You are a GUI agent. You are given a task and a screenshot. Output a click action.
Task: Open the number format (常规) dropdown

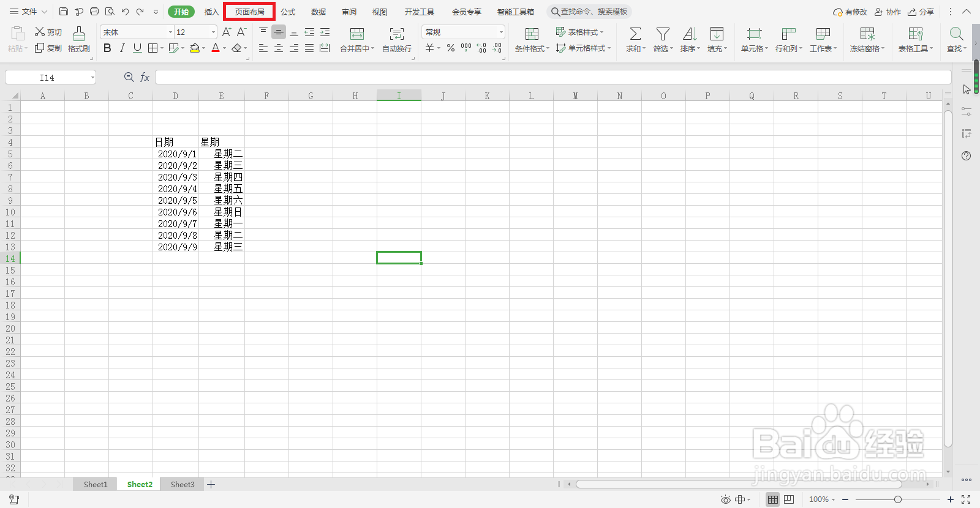tap(501, 32)
